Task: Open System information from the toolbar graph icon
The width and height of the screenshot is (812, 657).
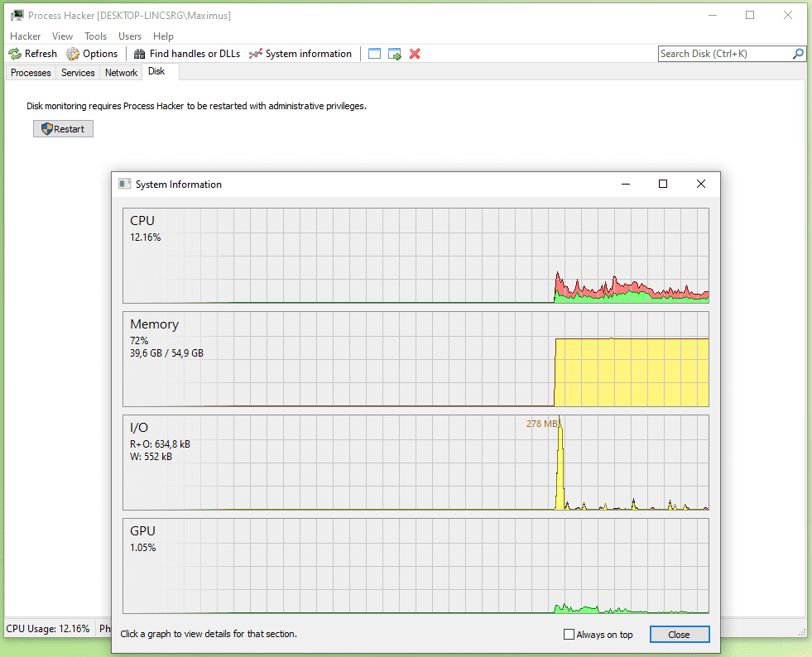Action: 255,54
